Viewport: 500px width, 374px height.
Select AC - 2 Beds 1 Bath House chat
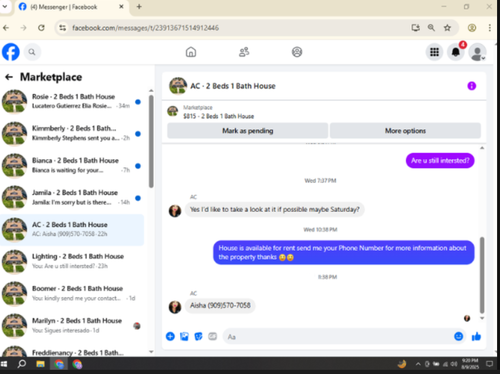point(72,229)
